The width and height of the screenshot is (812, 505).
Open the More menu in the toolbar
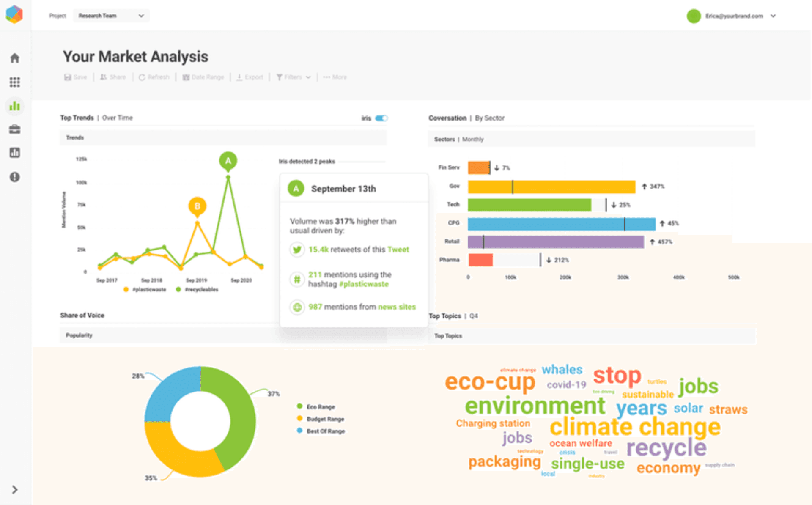tap(335, 77)
